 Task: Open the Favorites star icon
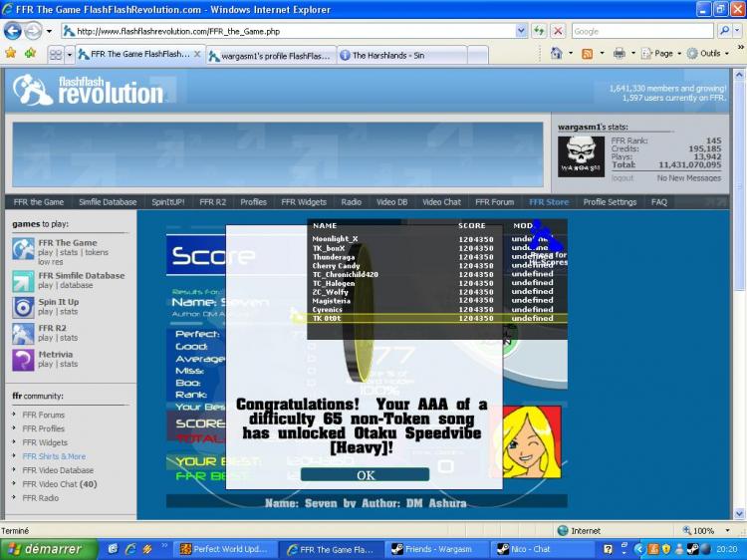[x=11, y=53]
